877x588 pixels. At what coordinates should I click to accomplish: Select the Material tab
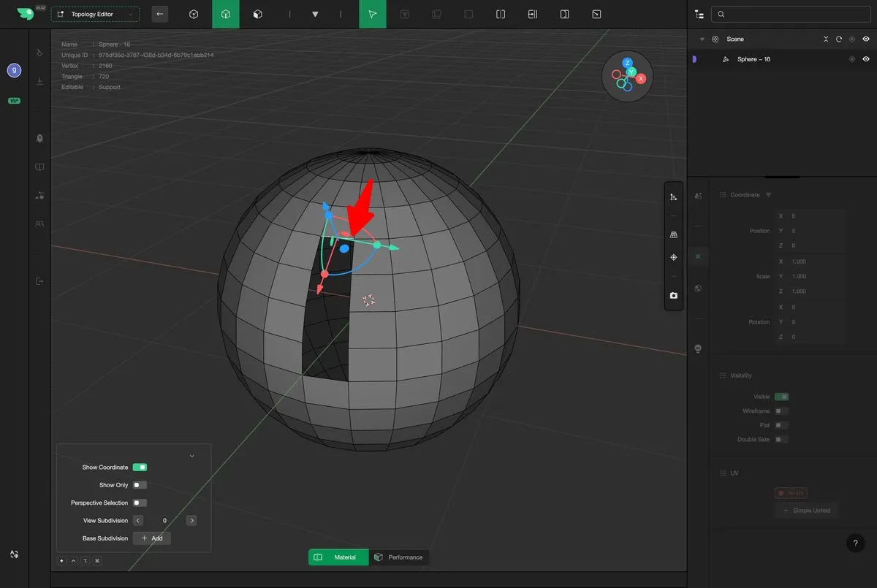click(x=338, y=557)
